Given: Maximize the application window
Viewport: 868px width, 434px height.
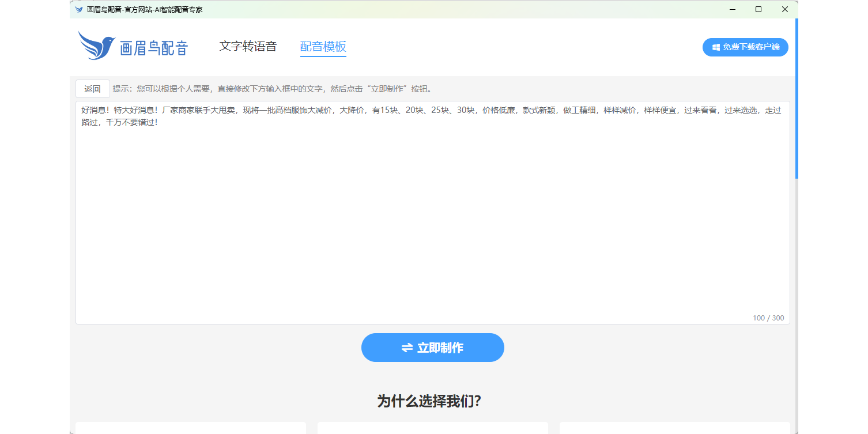Looking at the screenshot, I should [x=758, y=9].
